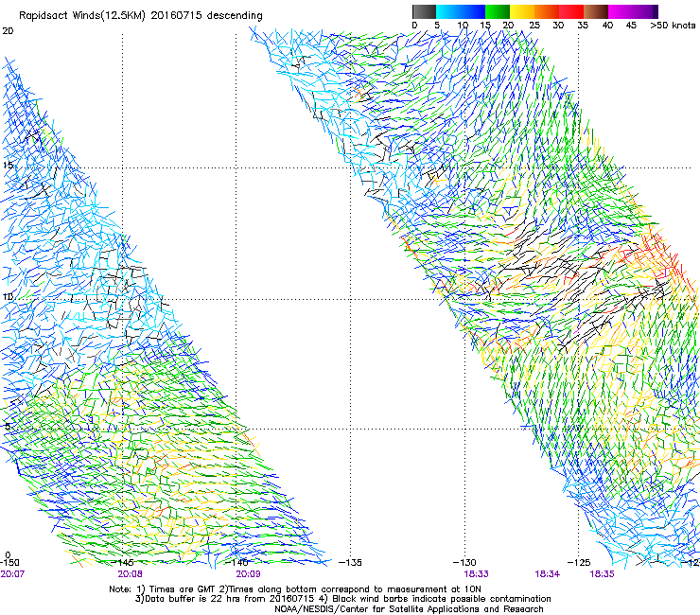This screenshot has height=615, width=700.
Task: Click the longitude label '-135'
Action: (x=350, y=563)
